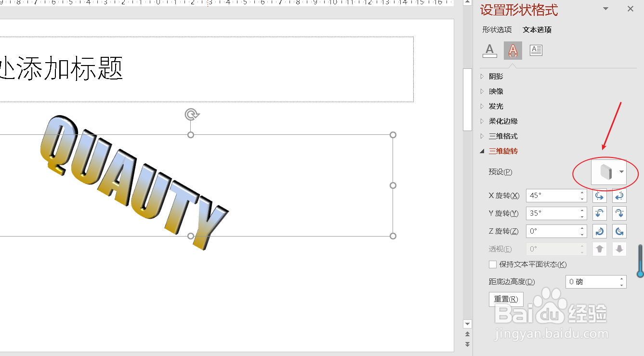The width and height of the screenshot is (644, 356).
Task: Click the 重置 button
Action: [x=506, y=299]
